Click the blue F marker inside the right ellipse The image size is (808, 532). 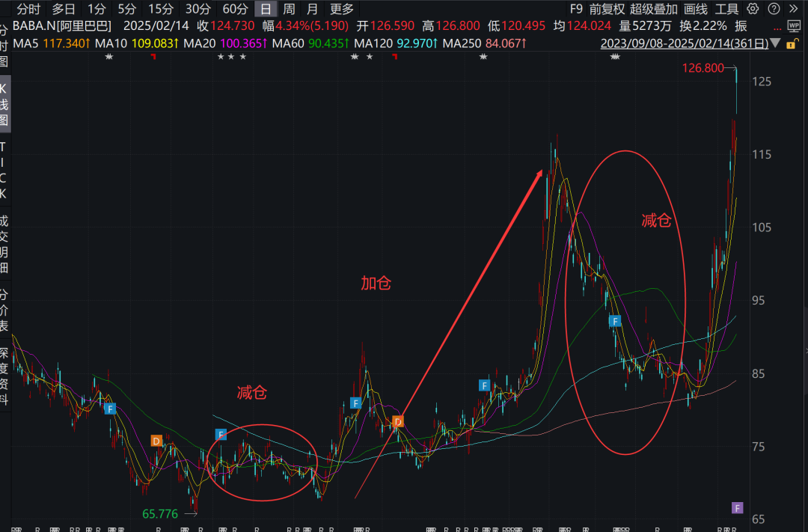click(x=615, y=321)
